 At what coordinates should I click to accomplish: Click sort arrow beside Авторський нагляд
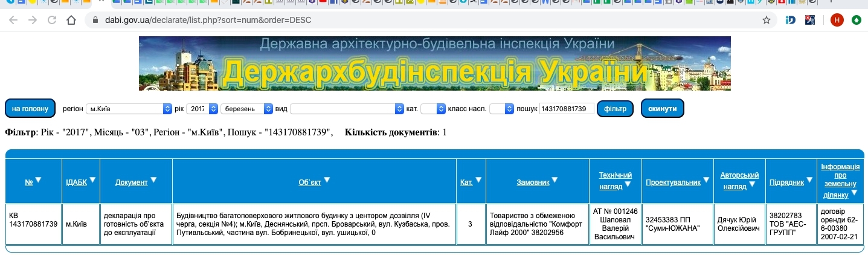click(x=752, y=184)
